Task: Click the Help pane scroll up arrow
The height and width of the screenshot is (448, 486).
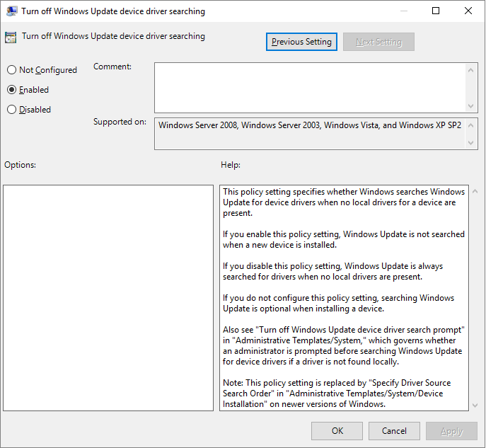Action: pyautogui.click(x=475, y=191)
